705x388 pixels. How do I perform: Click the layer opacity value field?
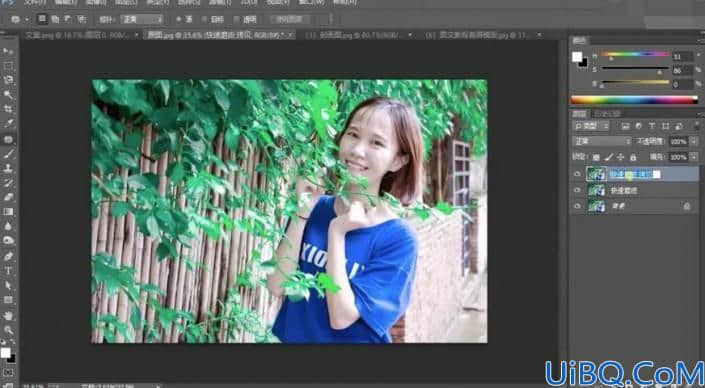[678, 142]
